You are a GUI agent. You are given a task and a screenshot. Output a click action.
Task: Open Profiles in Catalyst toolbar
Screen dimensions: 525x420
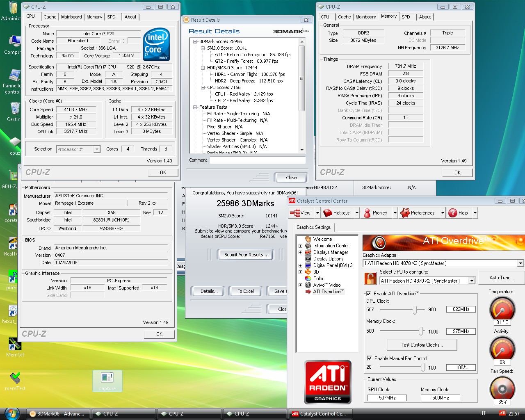pos(375,213)
